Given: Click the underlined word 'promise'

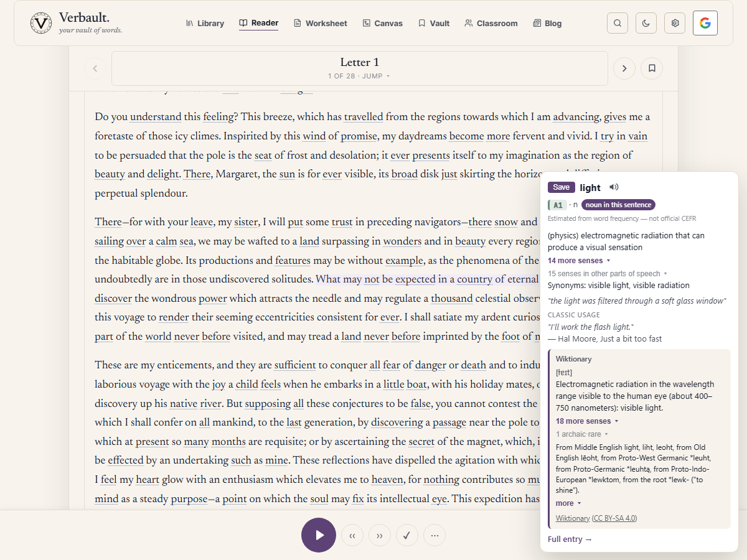Looking at the screenshot, I should tap(359, 136).
